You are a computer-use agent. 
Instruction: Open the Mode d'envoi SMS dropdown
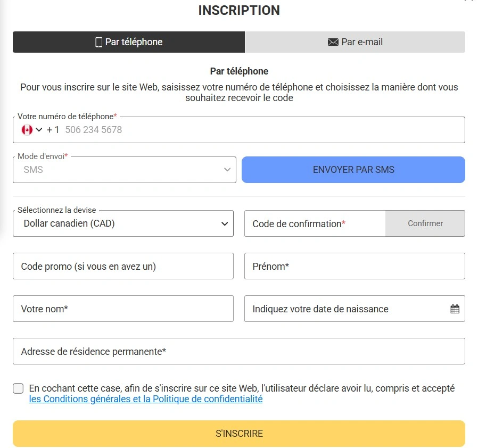[125, 170]
